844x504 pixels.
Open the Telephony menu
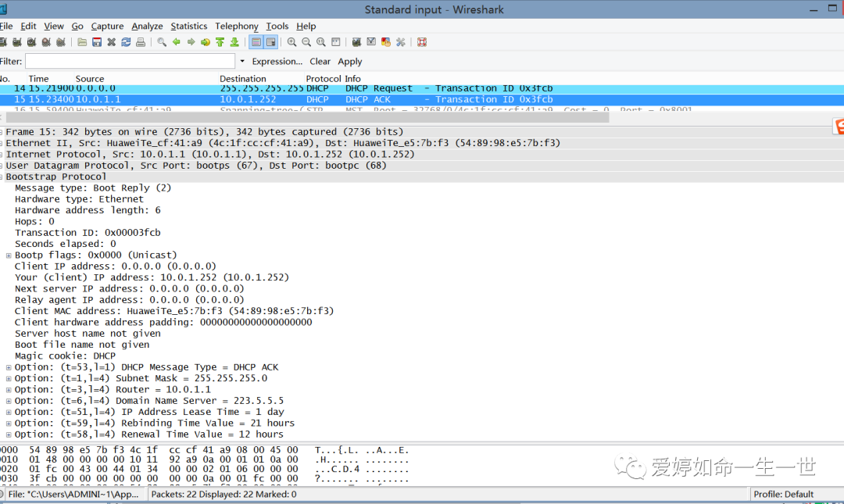pos(236,26)
